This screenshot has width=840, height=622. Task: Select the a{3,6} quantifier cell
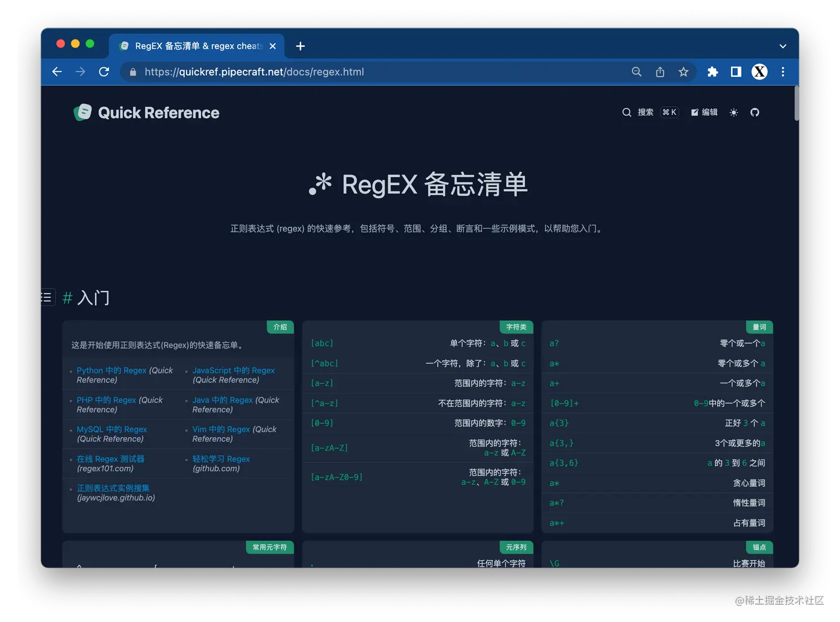[564, 462]
